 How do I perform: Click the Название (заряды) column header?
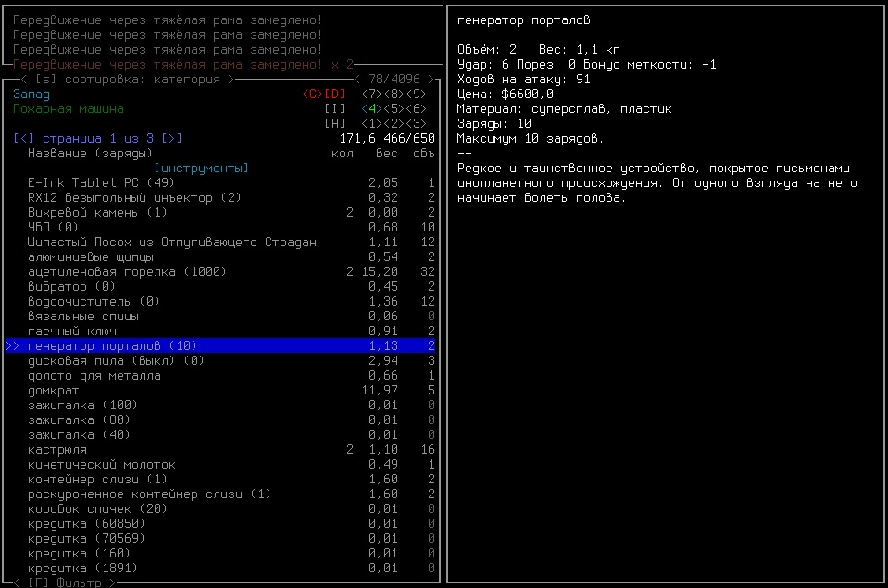(90, 154)
